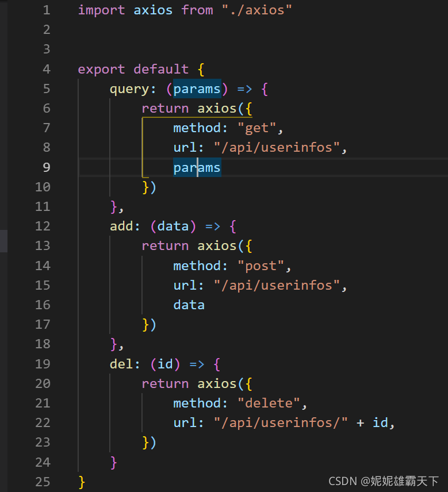Click the "return" keyword on line 6
448x492 pixels.
point(165,109)
